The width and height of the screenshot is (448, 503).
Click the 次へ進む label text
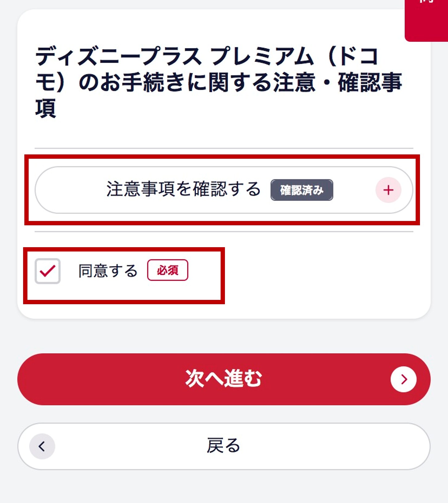click(x=223, y=379)
